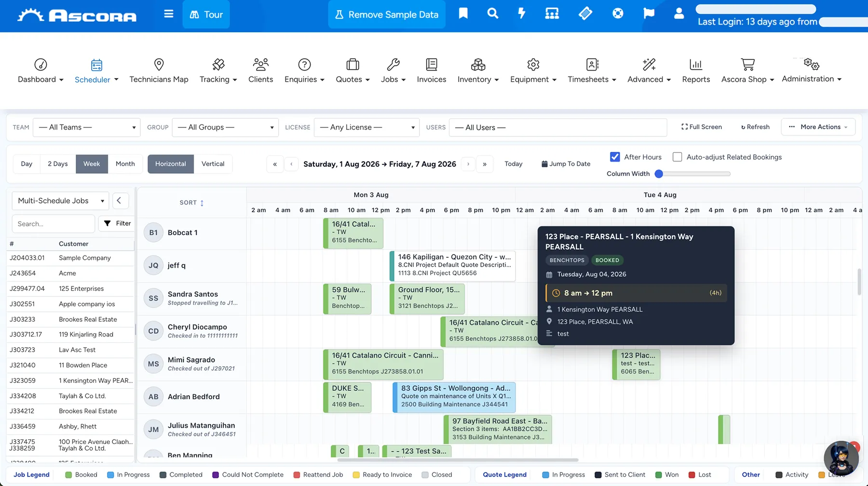This screenshot has width=868, height=486.
Task: Click Jump To Date button
Action: point(566,164)
